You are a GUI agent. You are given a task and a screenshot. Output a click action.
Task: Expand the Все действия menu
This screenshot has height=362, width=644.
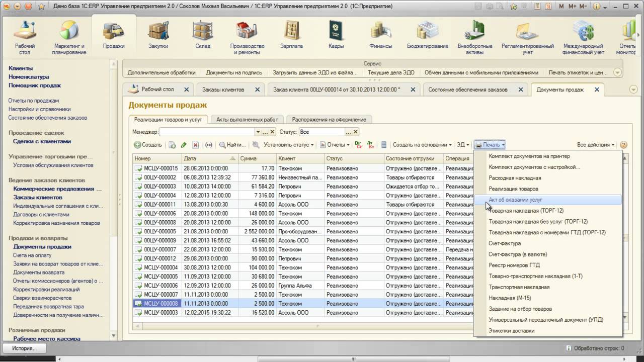point(596,145)
